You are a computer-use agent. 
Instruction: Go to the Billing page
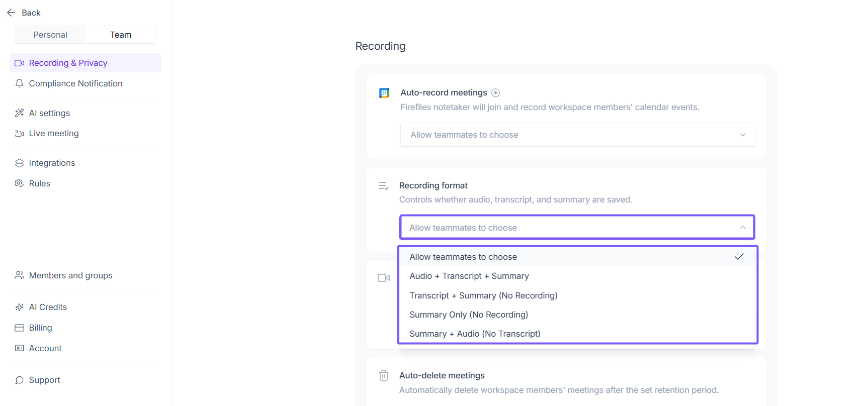pos(40,328)
